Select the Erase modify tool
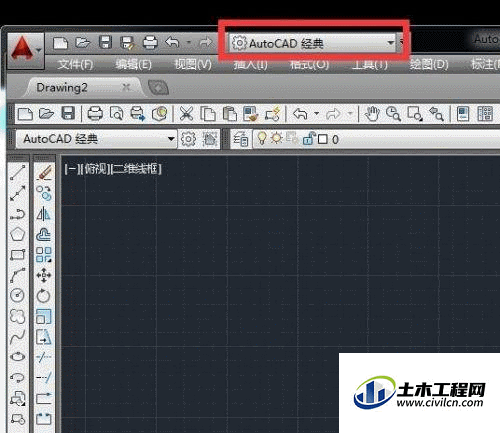 tap(44, 173)
